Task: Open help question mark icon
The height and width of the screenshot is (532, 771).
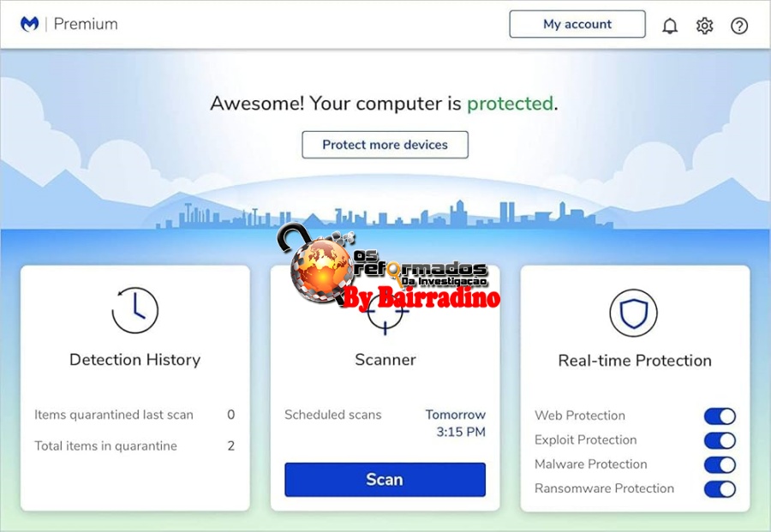Action: click(739, 26)
